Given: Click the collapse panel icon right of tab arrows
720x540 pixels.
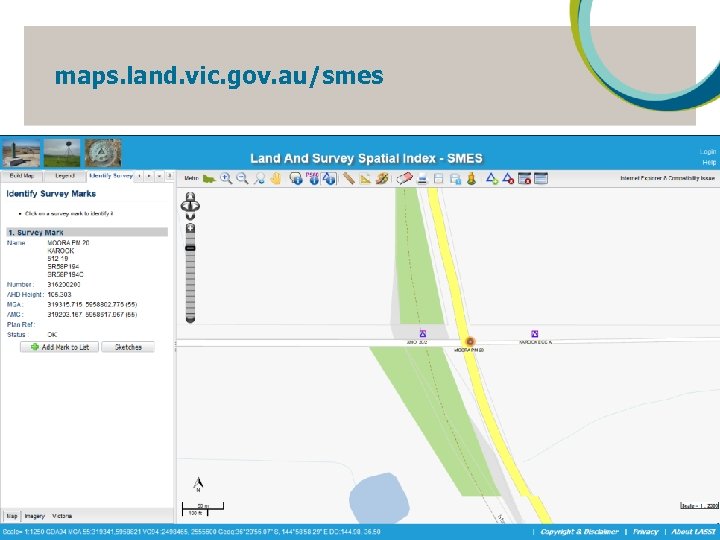Looking at the screenshot, I should pos(169,176).
